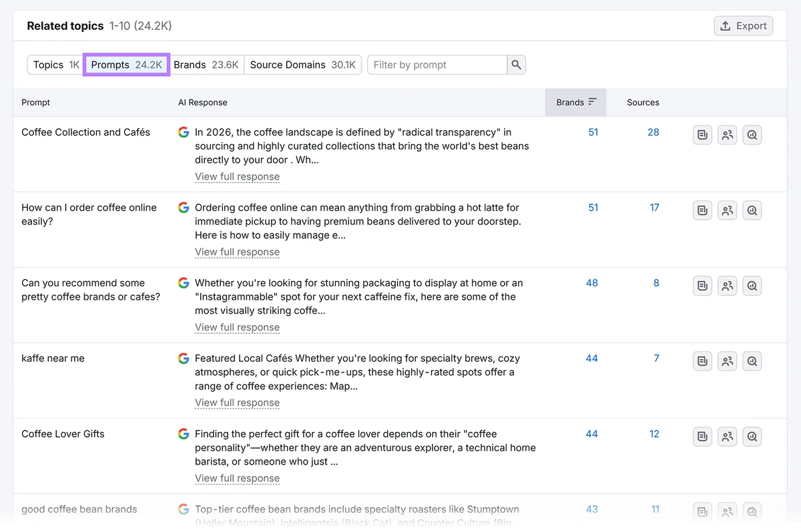Click the Google logo in 'order coffee online' row
801x532 pixels.
pos(184,208)
